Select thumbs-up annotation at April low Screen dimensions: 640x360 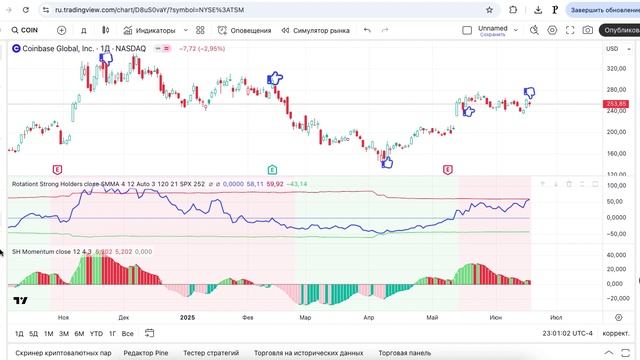pyautogui.click(x=387, y=163)
